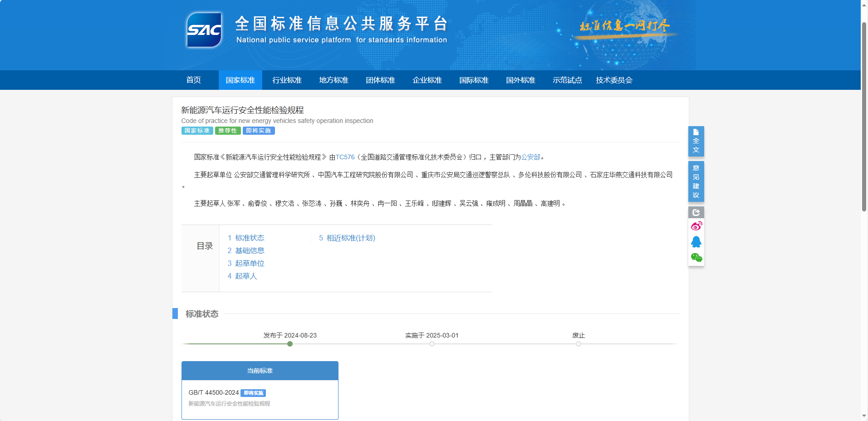Click 即将实施 badge beside GB/T 44500-2024
The width and height of the screenshot is (868, 421).
point(253,393)
